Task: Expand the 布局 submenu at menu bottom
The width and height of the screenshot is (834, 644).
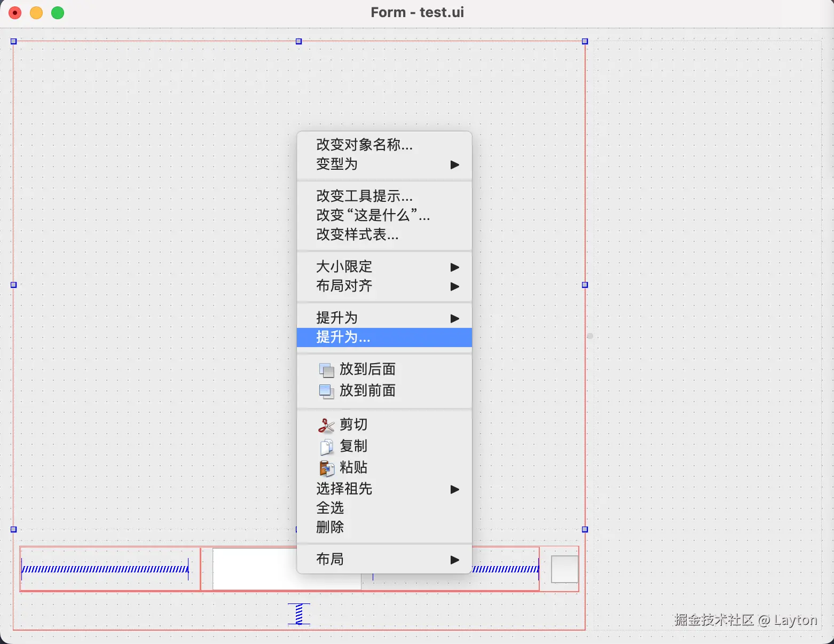Action: (x=454, y=560)
